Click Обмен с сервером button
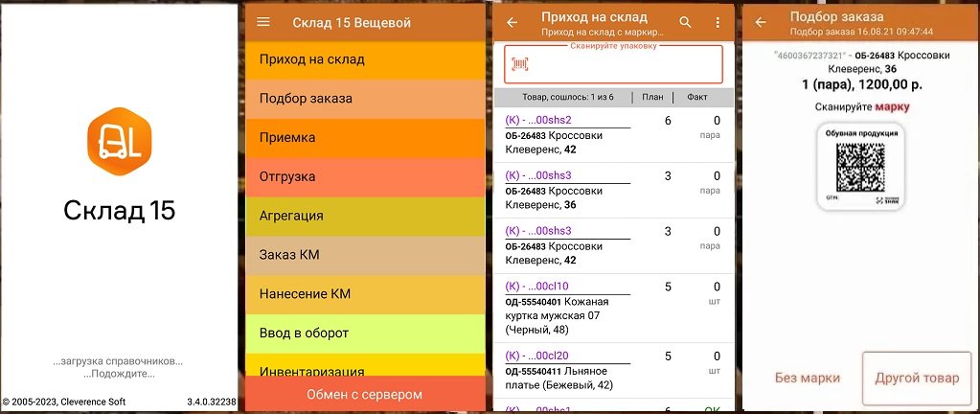Viewport: 980px width, 414px height. click(365, 394)
